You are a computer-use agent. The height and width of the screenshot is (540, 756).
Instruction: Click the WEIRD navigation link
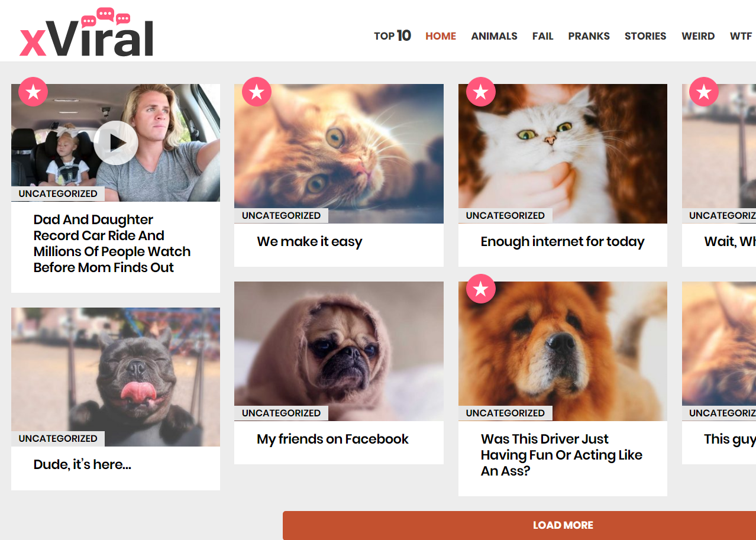(x=698, y=36)
